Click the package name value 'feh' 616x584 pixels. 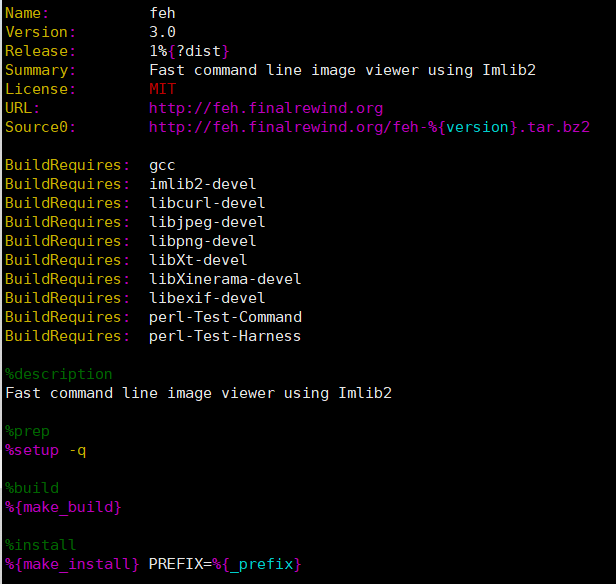pyautogui.click(x=162, y=13)
